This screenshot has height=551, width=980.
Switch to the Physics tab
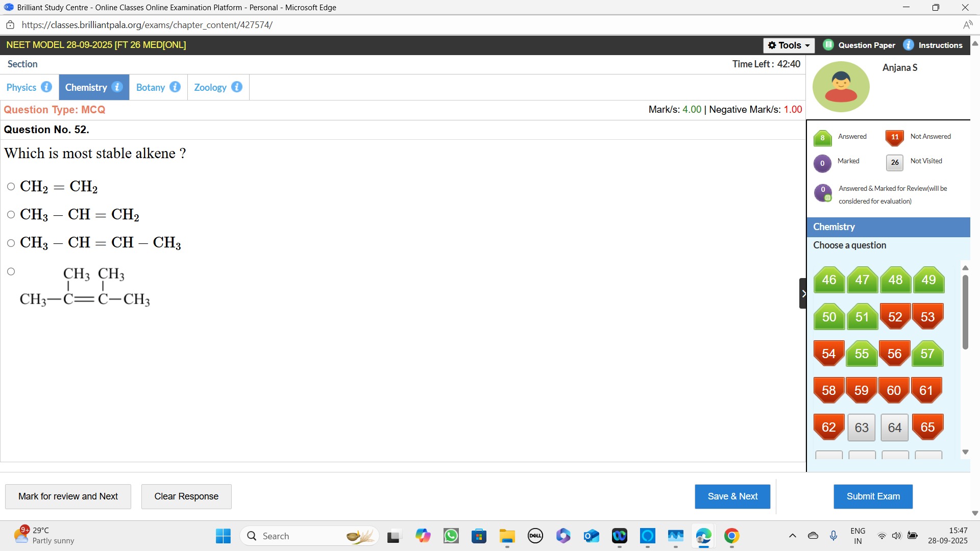(21, 87)
